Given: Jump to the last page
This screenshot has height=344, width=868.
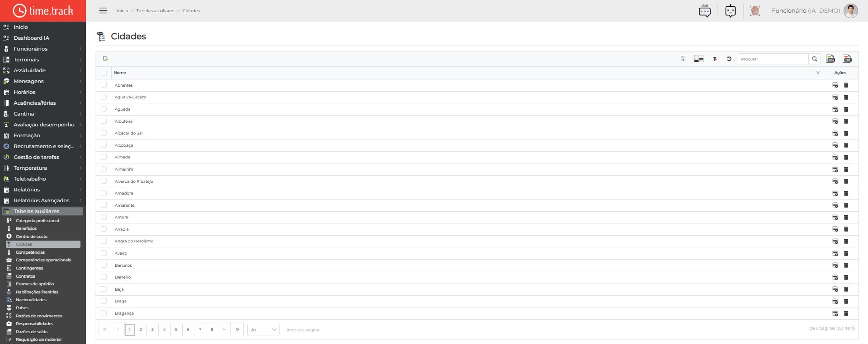Looking at the screenshot, I should (237, 330).
